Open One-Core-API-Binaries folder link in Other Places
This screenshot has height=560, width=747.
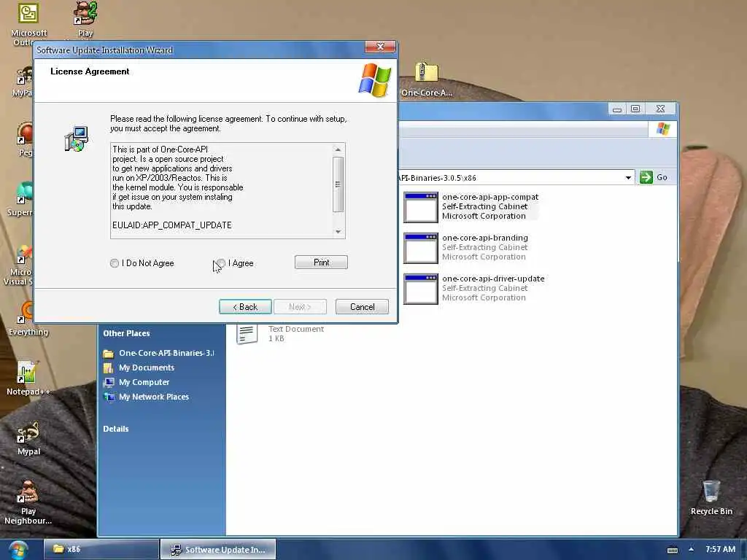tap(166, 353)
